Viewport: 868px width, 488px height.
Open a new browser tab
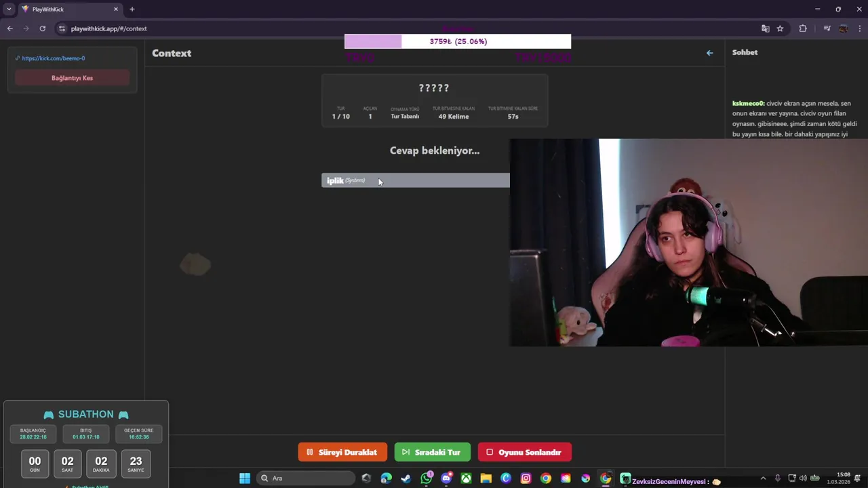click(132, 9)
